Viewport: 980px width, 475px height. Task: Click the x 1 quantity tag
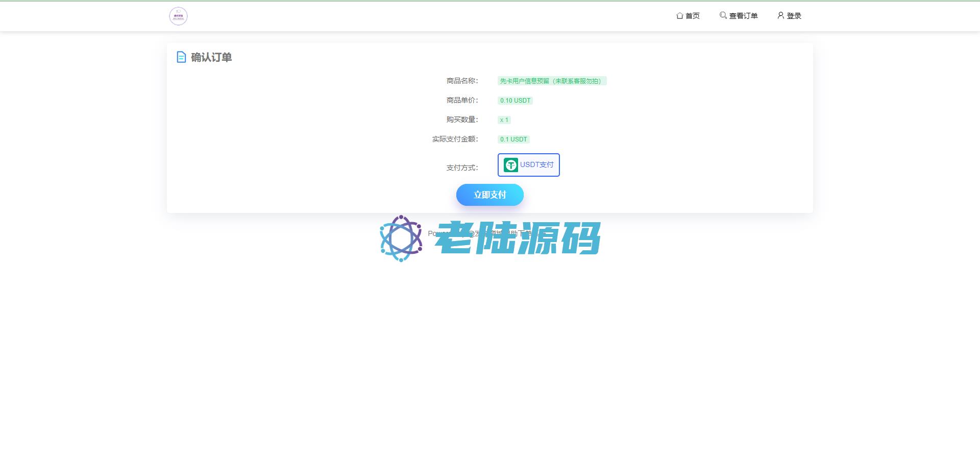point(504,120)
